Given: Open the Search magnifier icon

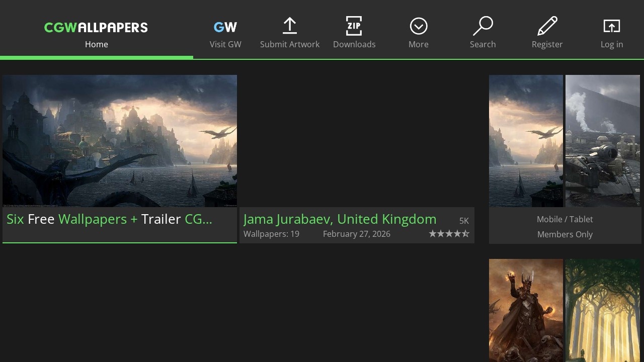Looking at the screenshot, I should coord(482,25).
